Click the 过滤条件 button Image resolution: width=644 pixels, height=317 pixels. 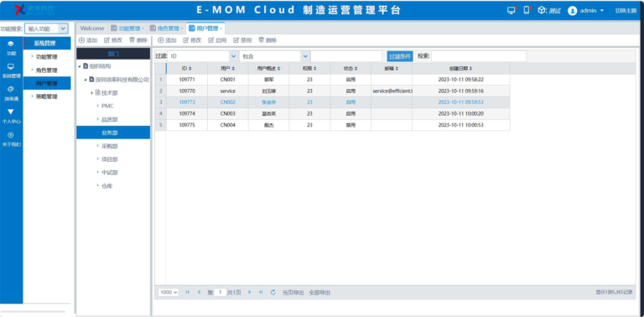(x=400, y=56)
